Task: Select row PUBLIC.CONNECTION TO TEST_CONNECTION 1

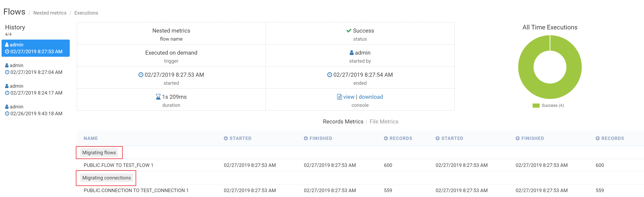Action: [360, 191]
